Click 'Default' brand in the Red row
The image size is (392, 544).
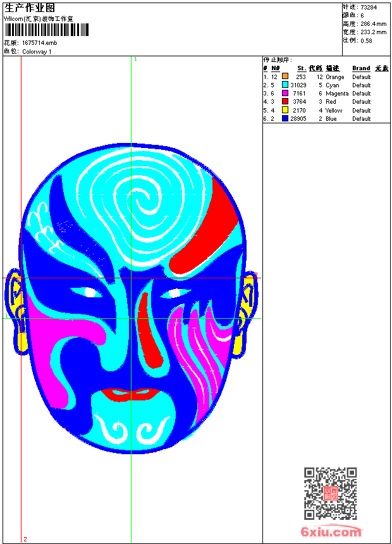point(362,102)
